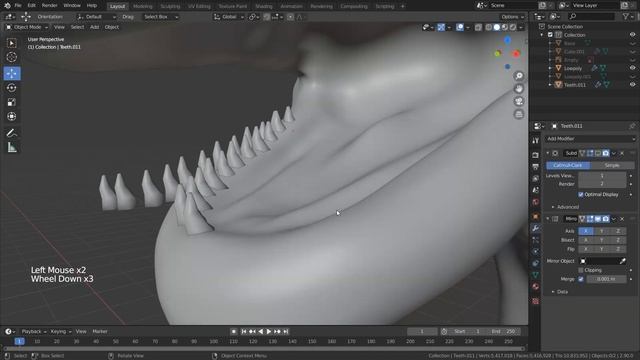Image resolution: width=640 pixels, height=360 pixels.
Task: Open the Render menu
Action: click(x=49, y=6)
